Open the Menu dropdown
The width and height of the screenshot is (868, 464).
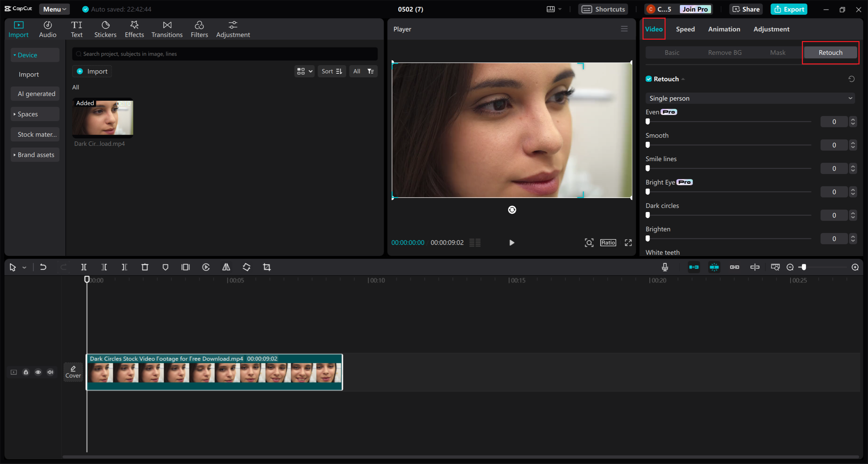tap(54, 9)
